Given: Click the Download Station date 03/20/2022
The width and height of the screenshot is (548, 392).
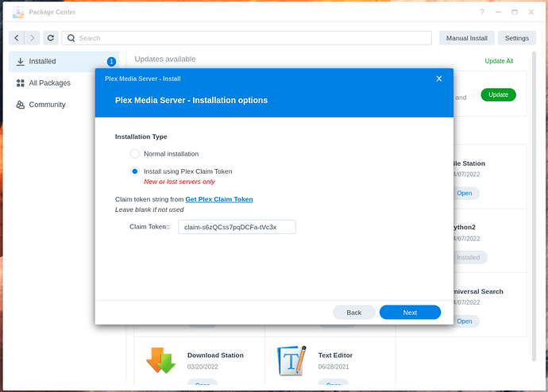Looking at the screenshot, I should (203, 367).
